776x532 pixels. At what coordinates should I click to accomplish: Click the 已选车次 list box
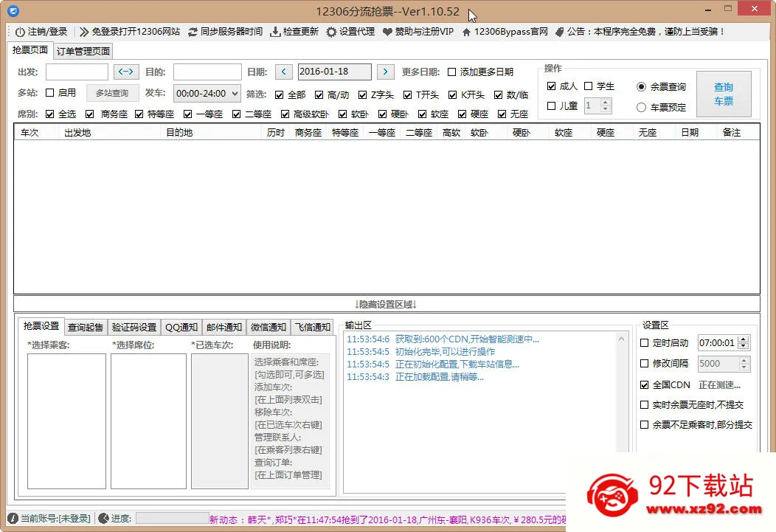pos(220,421)
